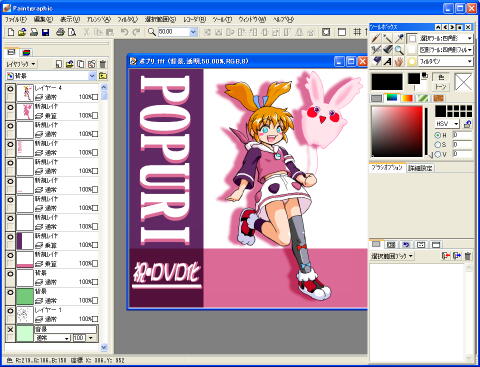Select the rectangle selection shape tool

click(x=412, y=38)
